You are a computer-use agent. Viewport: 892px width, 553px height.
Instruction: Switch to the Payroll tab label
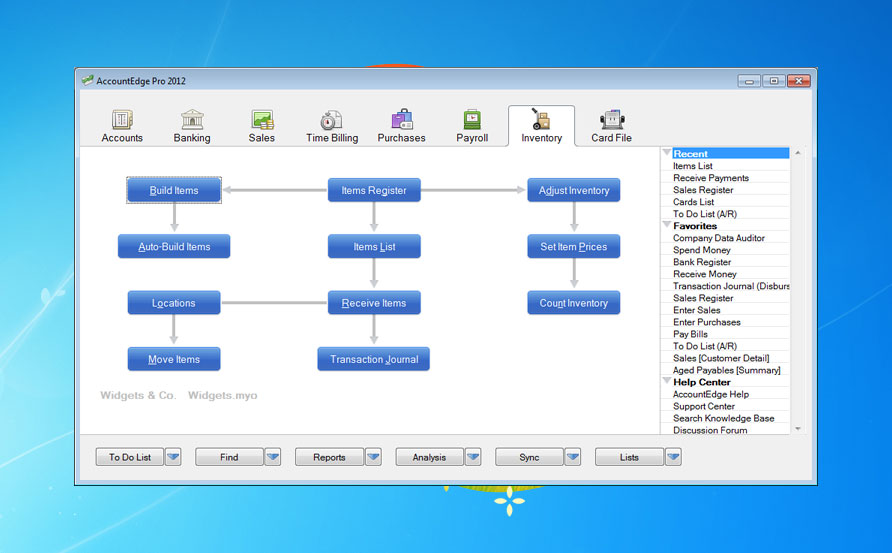(x=472, y=138)
